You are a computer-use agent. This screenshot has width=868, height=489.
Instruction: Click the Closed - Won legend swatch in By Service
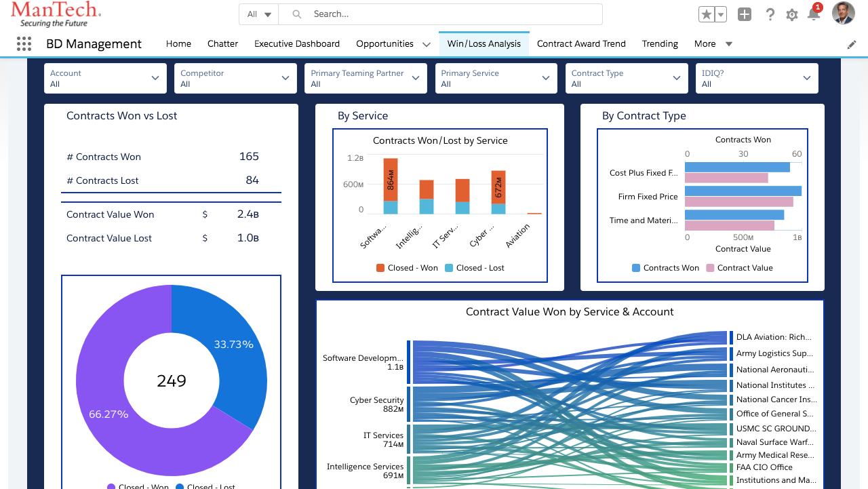point(380,268)
